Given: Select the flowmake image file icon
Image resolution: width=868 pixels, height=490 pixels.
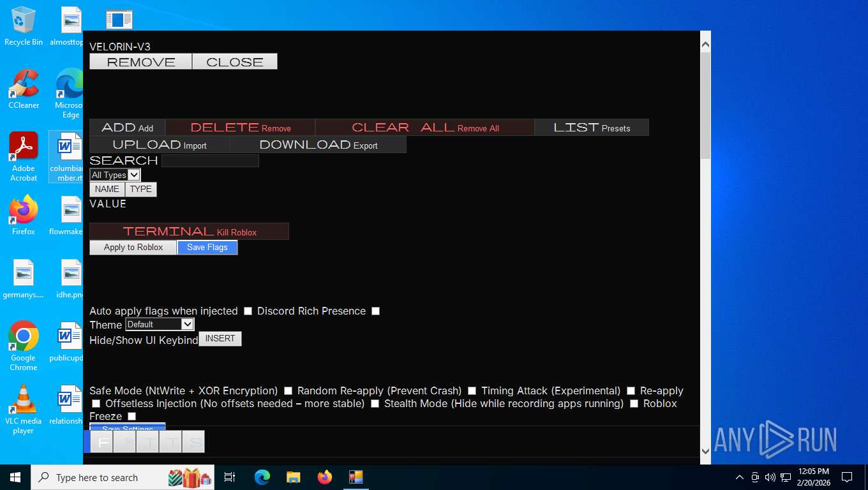Looking at the screenshot, I should [x=66, y=216].
